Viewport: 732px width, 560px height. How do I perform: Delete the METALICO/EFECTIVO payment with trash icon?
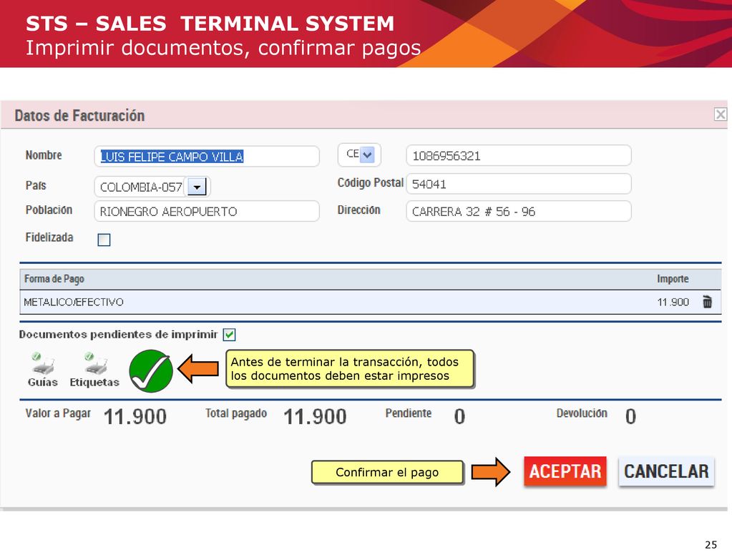click(x=707, y=302)
